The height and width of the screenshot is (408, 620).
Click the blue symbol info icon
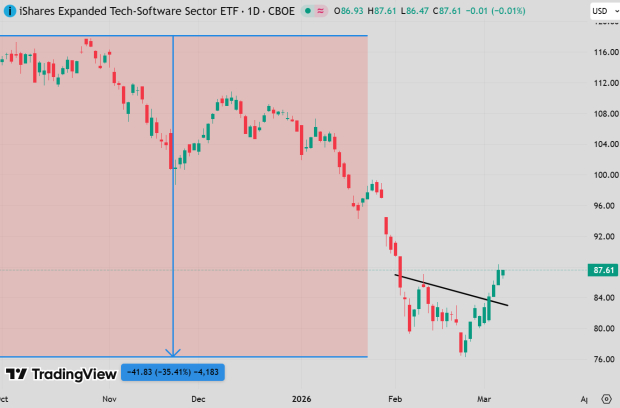click(x=8, y=9)
